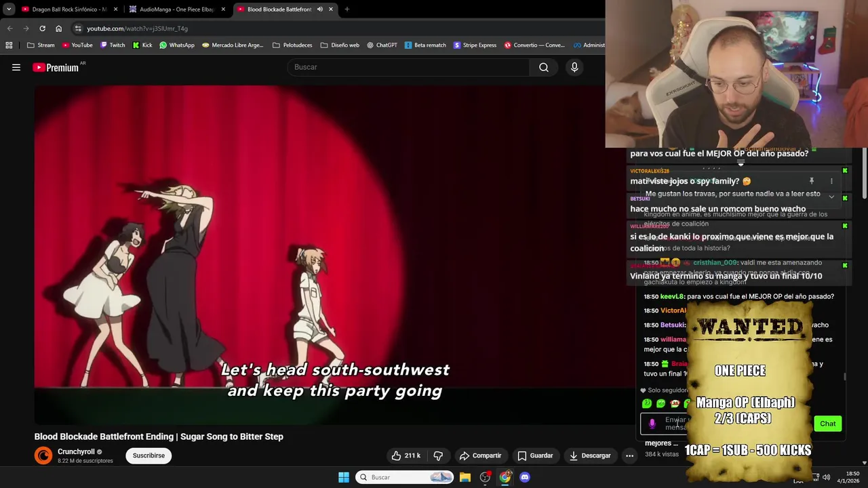Open Windows Start menu
Screen dimensions: 868x488
pos(344,477)
